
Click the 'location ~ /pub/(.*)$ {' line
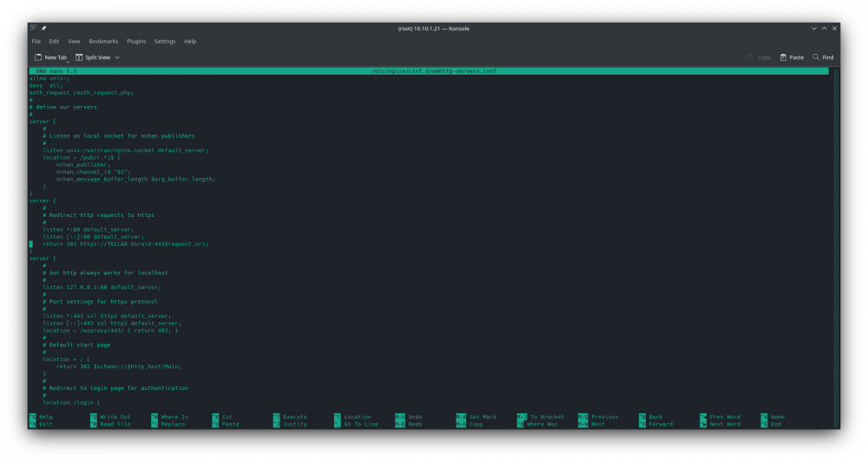coord(82,157)
